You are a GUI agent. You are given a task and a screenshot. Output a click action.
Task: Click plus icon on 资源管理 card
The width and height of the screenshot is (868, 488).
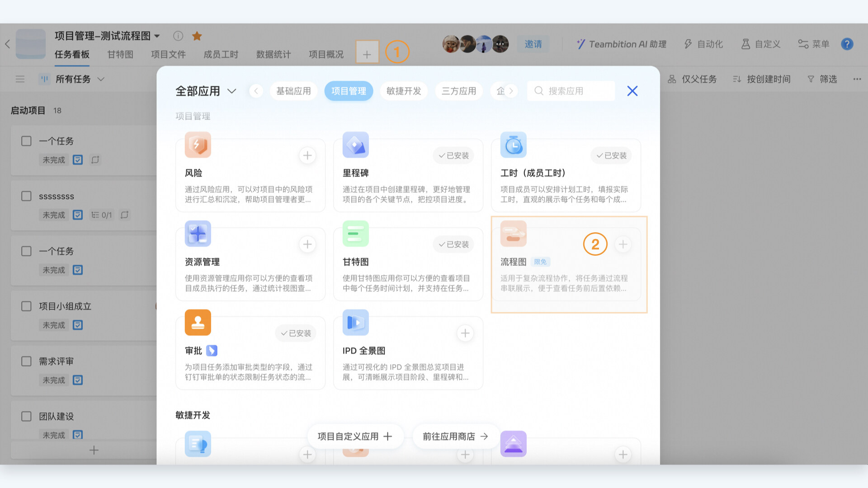coord(307,244)
